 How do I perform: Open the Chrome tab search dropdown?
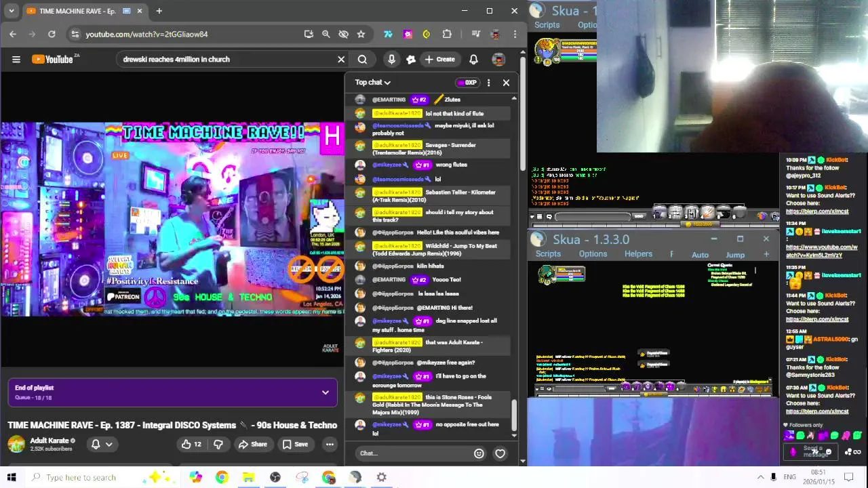coord(11,11)
